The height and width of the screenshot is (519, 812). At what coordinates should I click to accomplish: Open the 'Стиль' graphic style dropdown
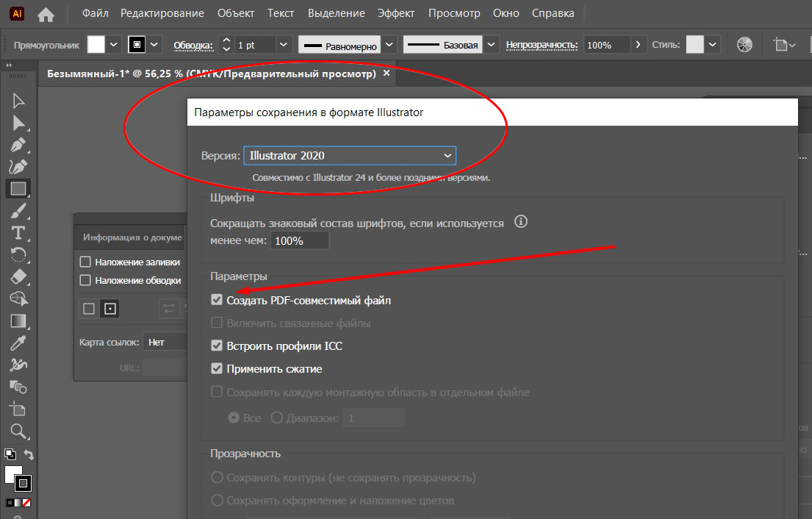(713, 45)
